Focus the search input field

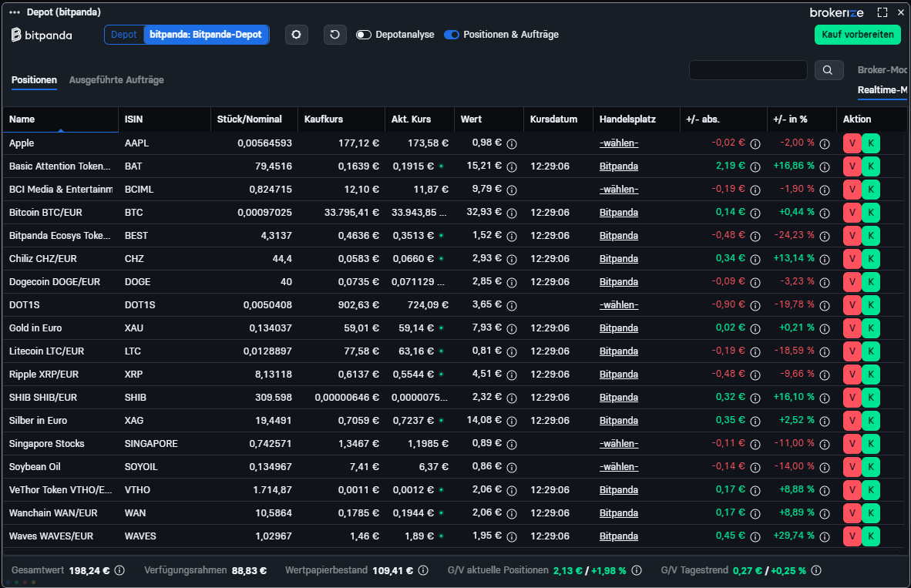click(x=748, y=70)
